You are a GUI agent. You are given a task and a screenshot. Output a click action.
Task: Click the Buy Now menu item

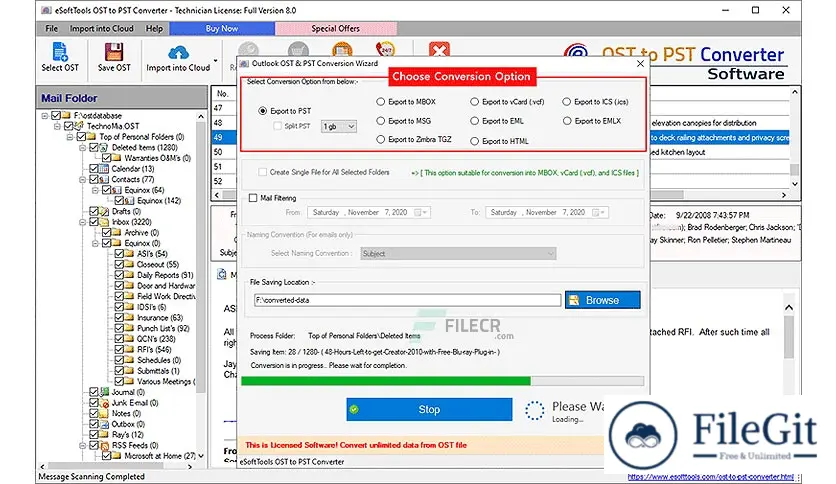[222, 29]
